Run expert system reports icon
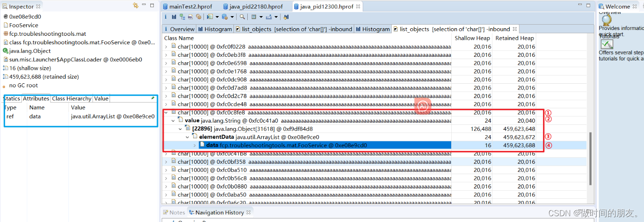The width and height of the screenshot is (644, 222). (x=210, y=17)
